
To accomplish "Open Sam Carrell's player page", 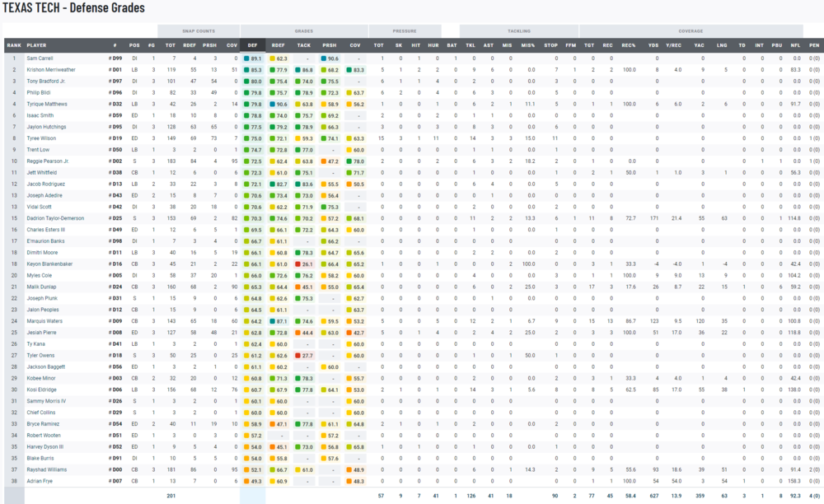I will [x=39, y=58].
